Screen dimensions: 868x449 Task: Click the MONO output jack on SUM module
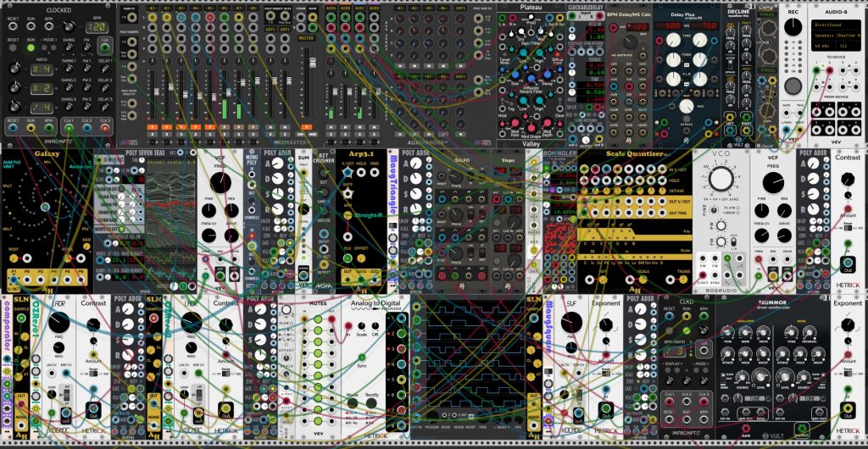click(304, 275)
